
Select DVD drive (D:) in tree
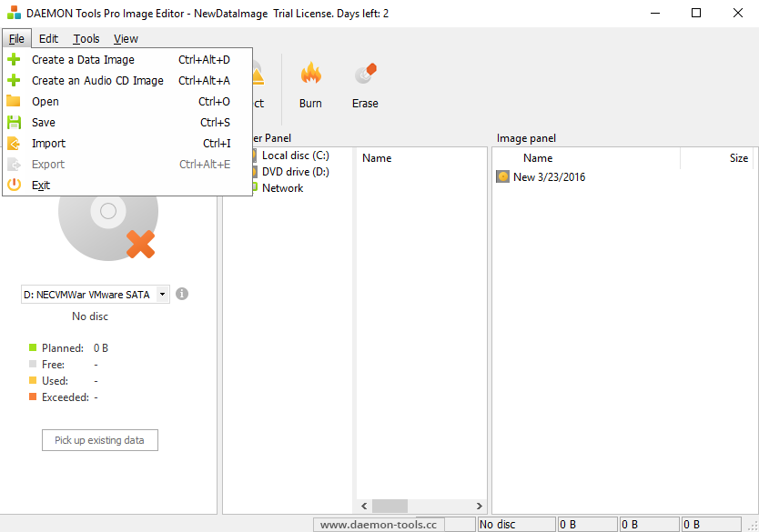tap(295, 172)
